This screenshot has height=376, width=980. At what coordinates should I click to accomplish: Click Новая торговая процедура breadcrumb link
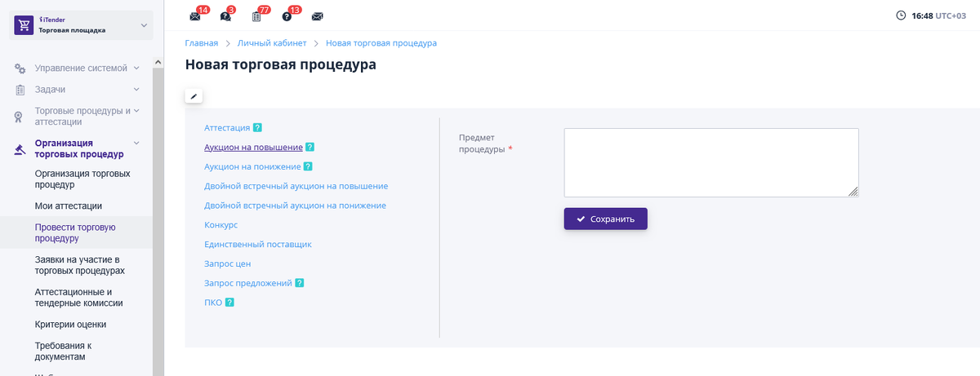381,43
